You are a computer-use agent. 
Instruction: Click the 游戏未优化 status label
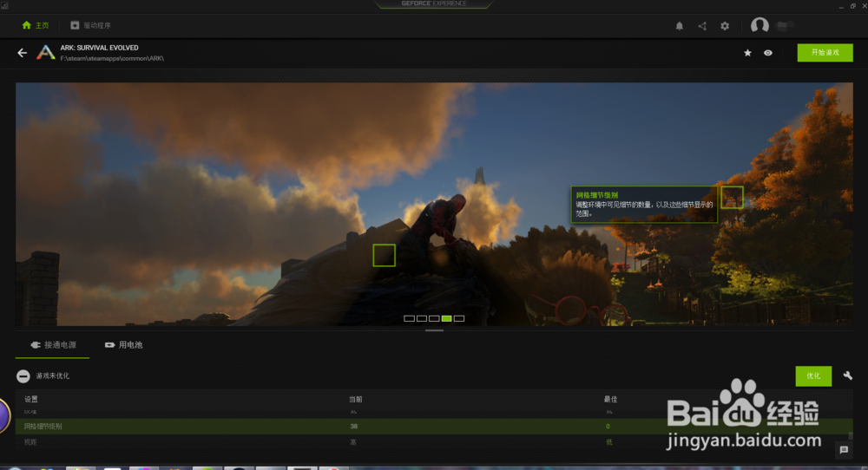53,376
